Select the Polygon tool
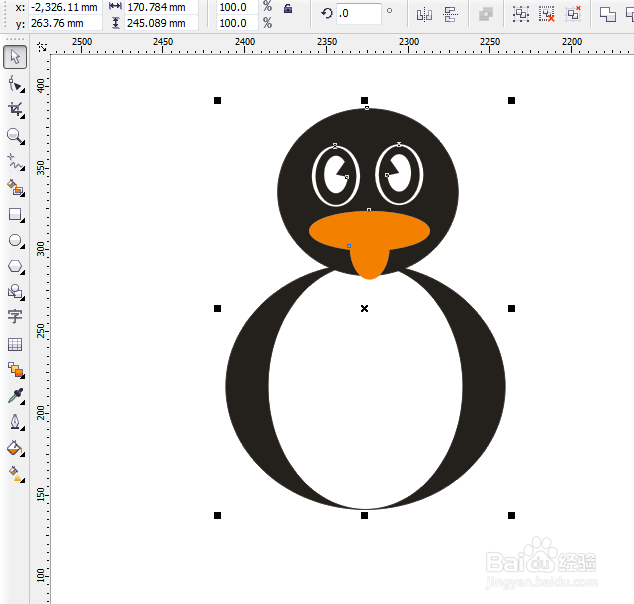Image resolution: width=634 pixels, height=604 pixels. (x=15, y=266)
